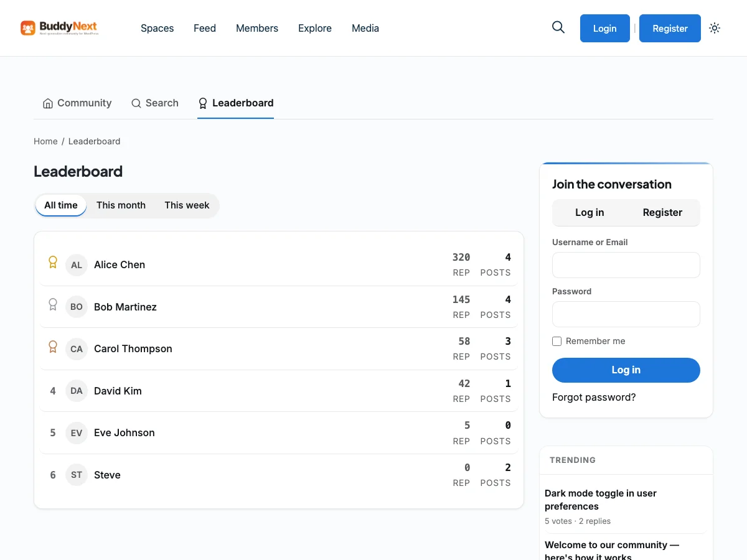
Task: Click the BO avatar of Bob Martinez
Action: (77, 307)
